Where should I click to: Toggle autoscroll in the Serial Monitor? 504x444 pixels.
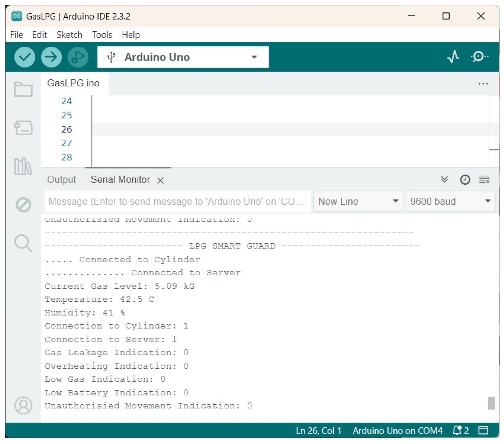(444, 180)
